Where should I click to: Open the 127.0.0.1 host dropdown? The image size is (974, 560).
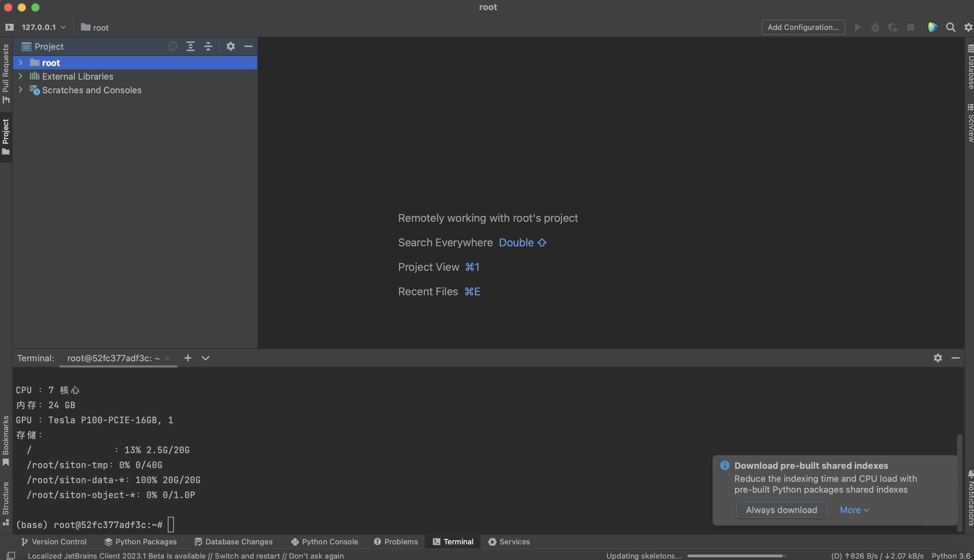(x=44, y=27)
